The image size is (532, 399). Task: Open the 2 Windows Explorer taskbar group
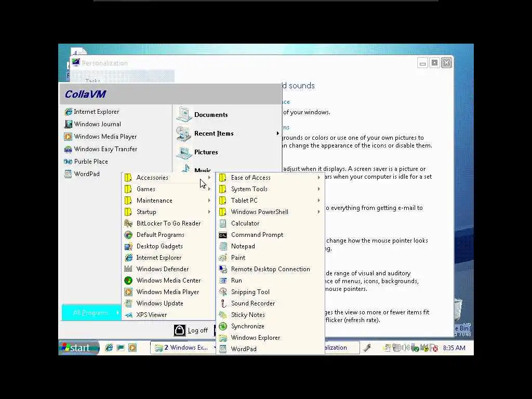(183, 348)
